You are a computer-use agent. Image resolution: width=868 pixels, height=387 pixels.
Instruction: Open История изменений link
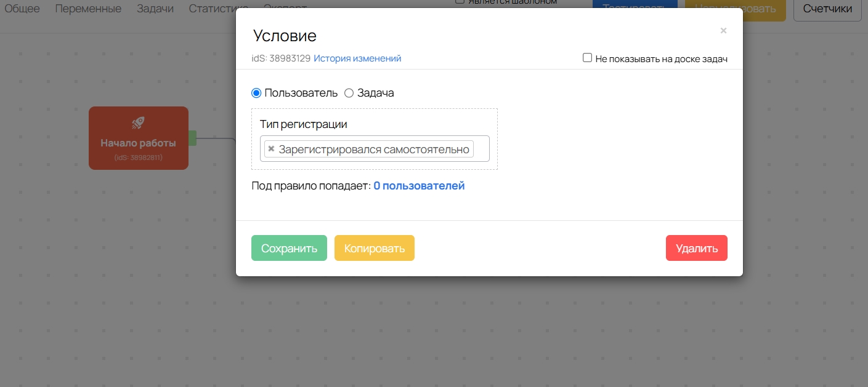[x=357, y=58]
